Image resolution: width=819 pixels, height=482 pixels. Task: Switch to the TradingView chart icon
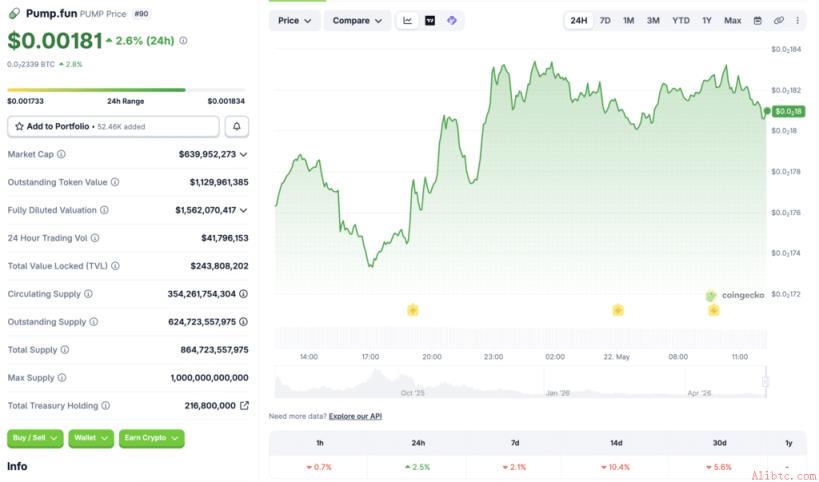pyautogui.click(x=430, y=21)
